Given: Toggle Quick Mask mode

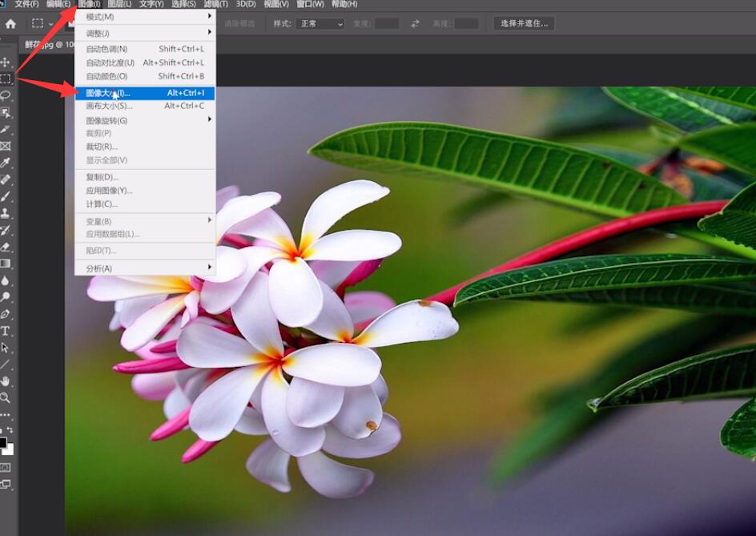Looking at the screenshot, I should 5,467.
